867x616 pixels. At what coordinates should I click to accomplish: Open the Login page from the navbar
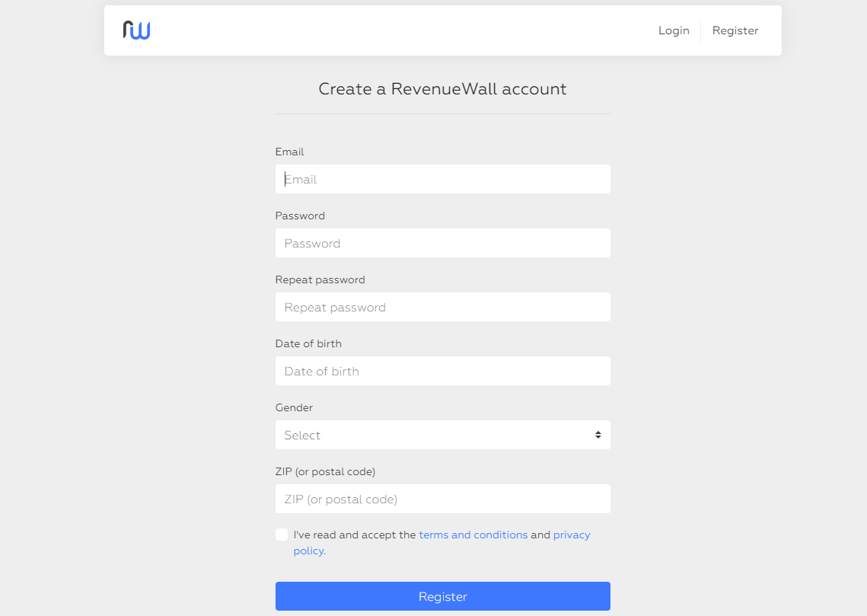673,30
